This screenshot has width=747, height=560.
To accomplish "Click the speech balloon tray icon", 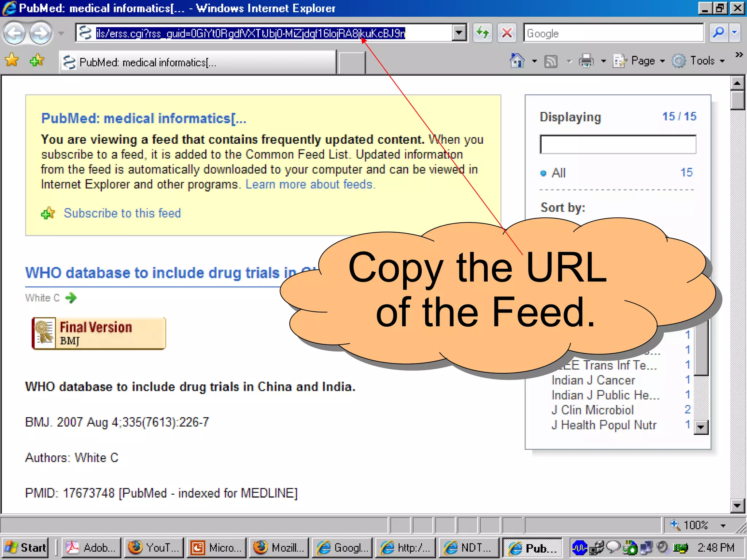I will pyautogui.click(x=613, y=547).
